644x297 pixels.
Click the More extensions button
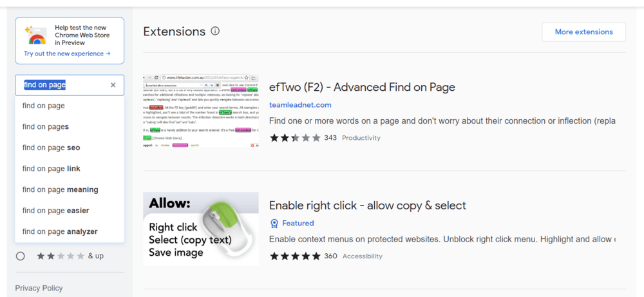tap(583, 32)
